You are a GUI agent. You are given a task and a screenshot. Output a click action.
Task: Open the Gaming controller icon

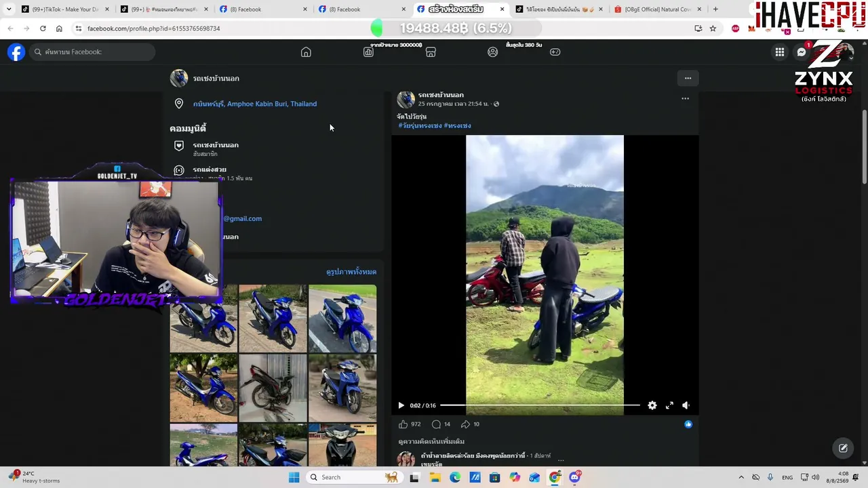[x=555, y=52]
